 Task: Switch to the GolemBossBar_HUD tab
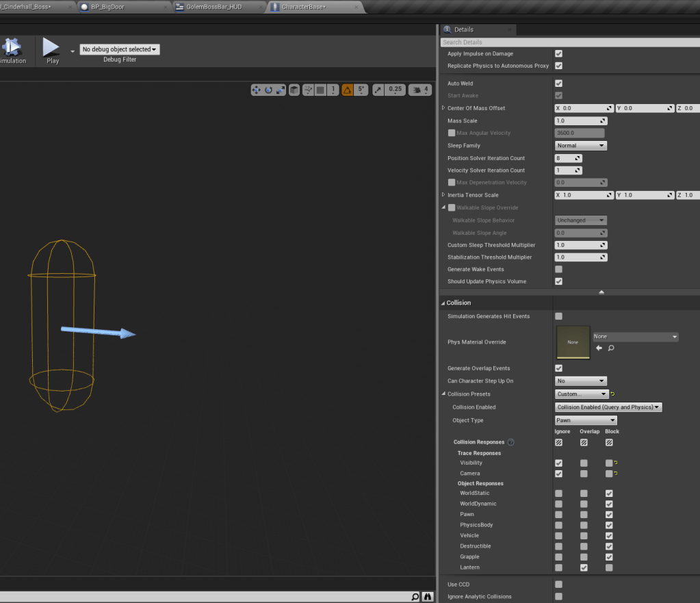[x=212, y=7]
